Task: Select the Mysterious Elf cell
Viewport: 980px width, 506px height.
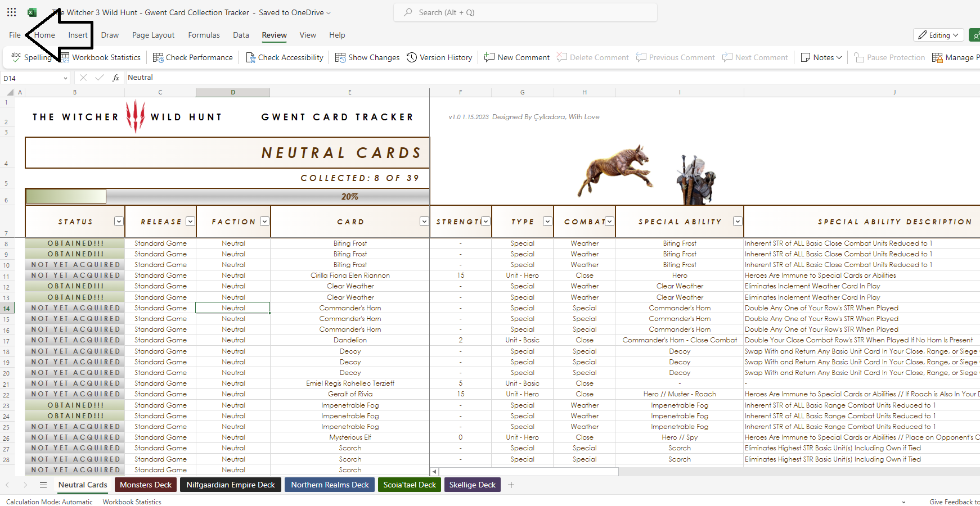Action: 350,437
